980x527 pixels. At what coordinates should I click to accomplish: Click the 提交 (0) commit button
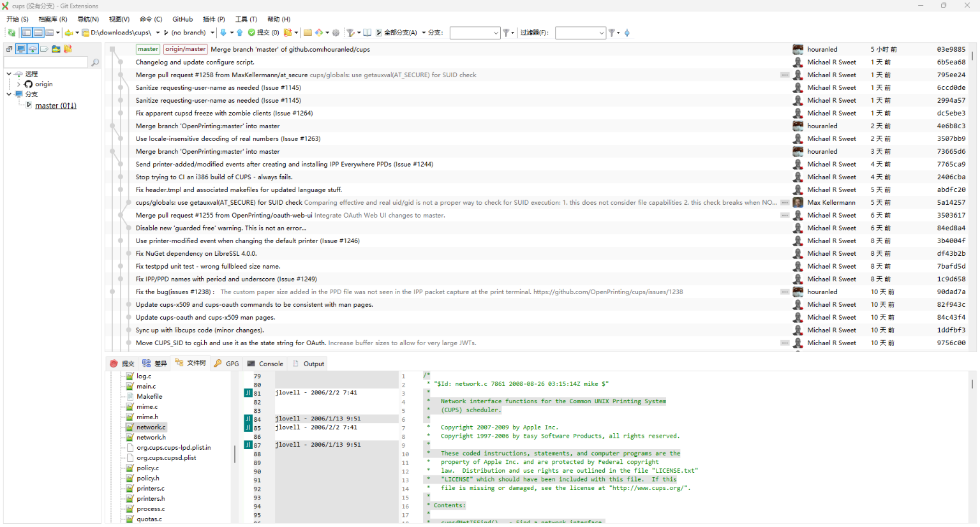pos(264,33)
